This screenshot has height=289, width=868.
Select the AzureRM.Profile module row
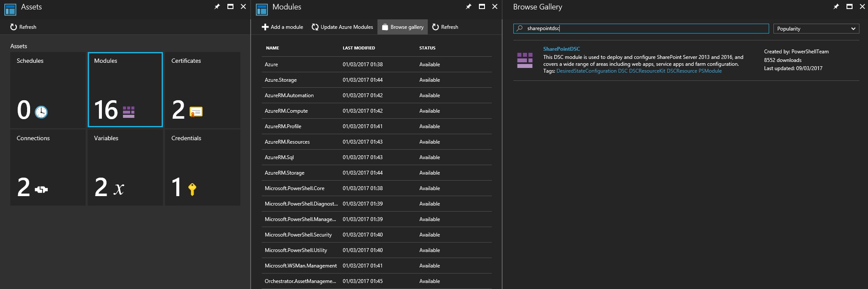[377, 126]
